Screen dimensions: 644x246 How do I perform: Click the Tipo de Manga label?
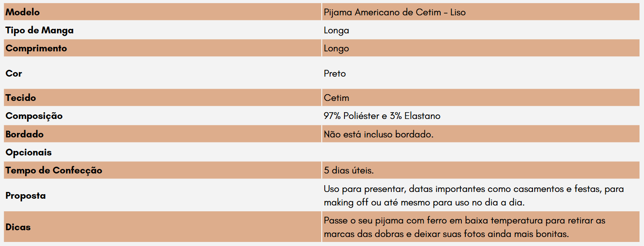click(x=40, y=30)
